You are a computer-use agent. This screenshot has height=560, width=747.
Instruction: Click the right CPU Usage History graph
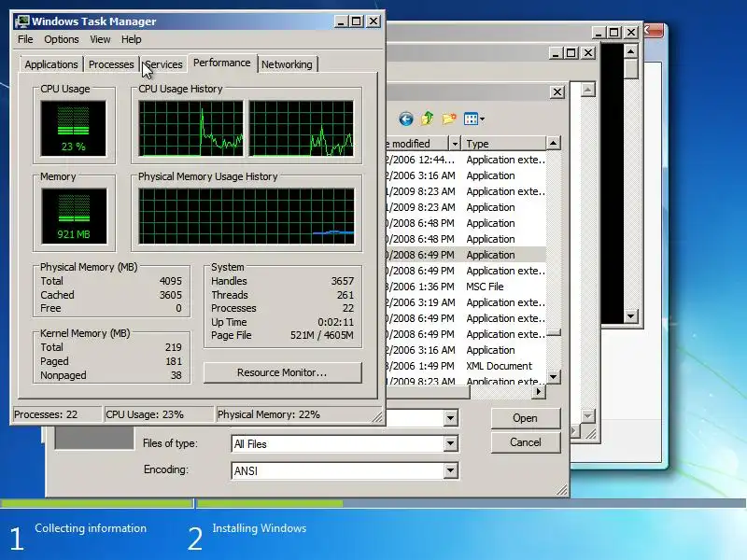pos(302,128)
